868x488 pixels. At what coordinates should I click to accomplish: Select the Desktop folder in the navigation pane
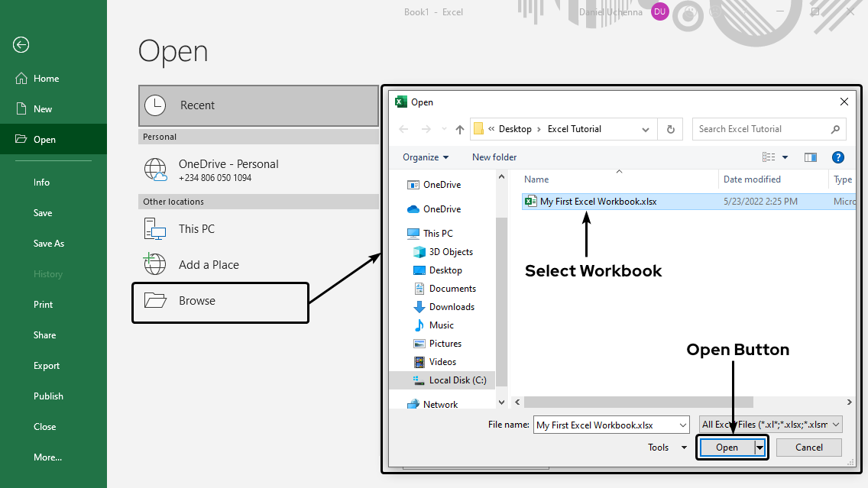click(x=447, y=270)
